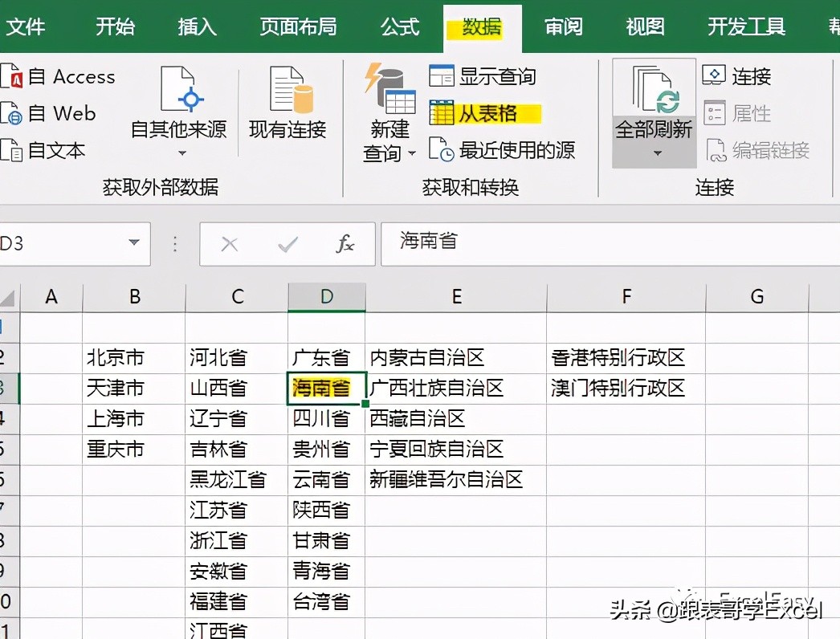
Task: Select column G header
Action: click(757, 297)
